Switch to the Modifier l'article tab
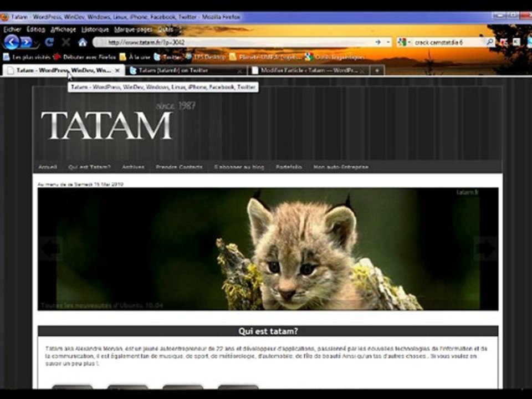Screen dimensions: 532x399 click(x=309, y=70)
